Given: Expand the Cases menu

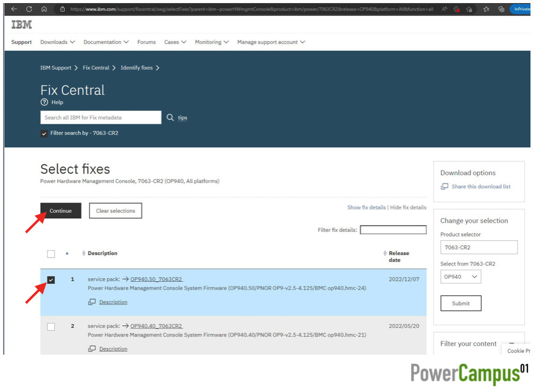Looking at the screenshot, I should 175,42.
